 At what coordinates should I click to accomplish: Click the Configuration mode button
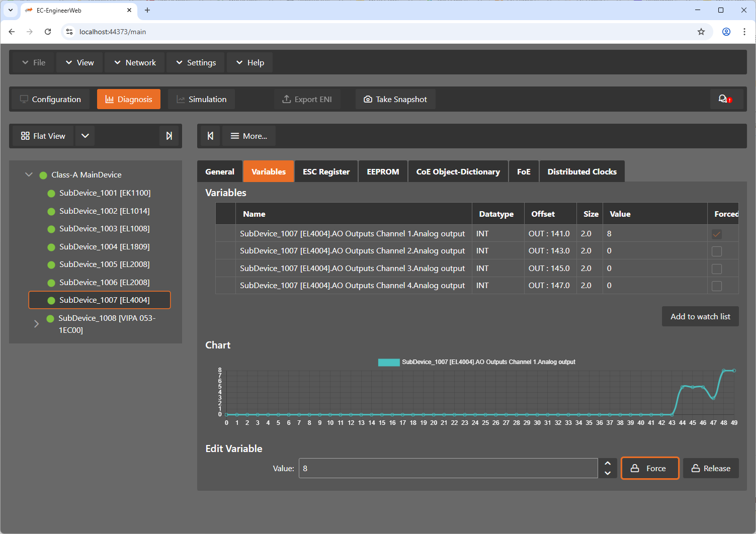[51, 99]
